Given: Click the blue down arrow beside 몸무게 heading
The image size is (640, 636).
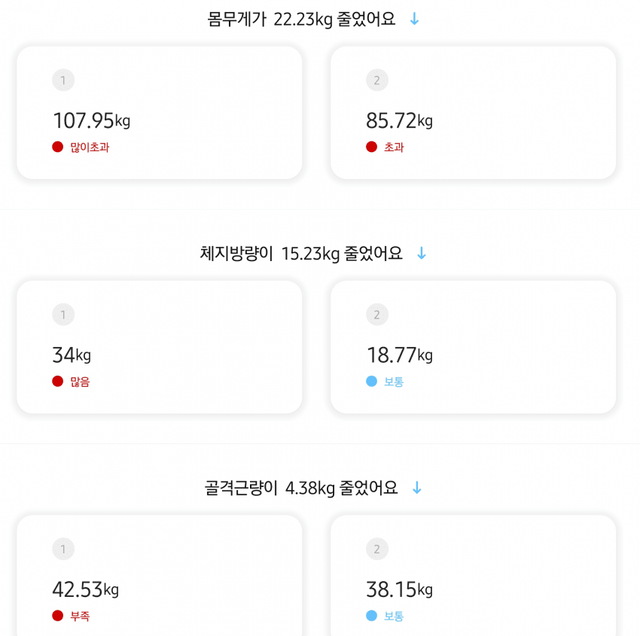Looking at the screenshot, I should [415, 19].
